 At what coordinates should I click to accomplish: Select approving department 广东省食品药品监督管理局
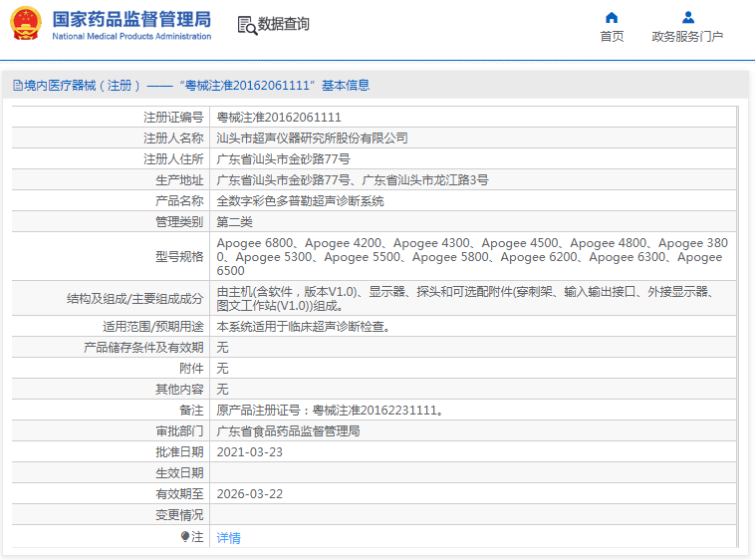pyautogui.click(x=288, y=430)
